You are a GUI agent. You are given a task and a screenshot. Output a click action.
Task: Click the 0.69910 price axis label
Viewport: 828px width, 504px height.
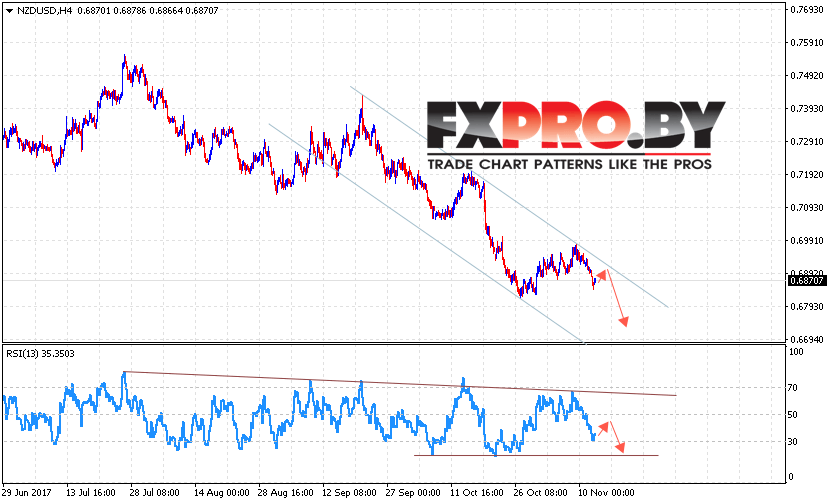(807, 240)
